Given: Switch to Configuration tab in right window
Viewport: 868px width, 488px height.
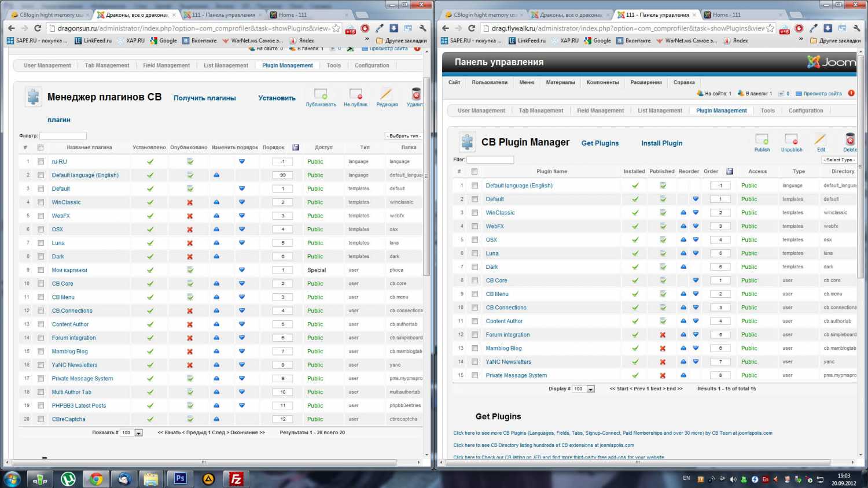Looking at the screenshot, I should (x=806, y=110).
